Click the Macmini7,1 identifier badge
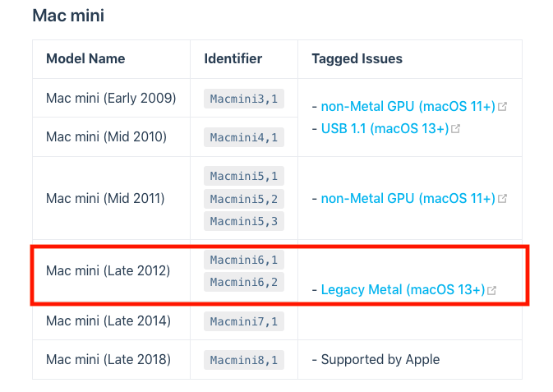Image resolution: width=553 pixels, height=392 pixels. click(244, 321)
